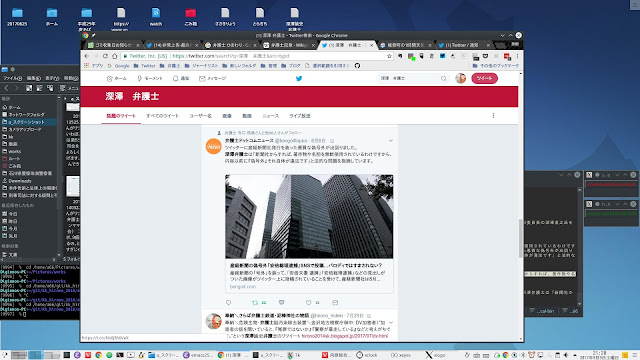Open the watch desktop file icon
Screen dimensions: 640x360
[156, 17]
